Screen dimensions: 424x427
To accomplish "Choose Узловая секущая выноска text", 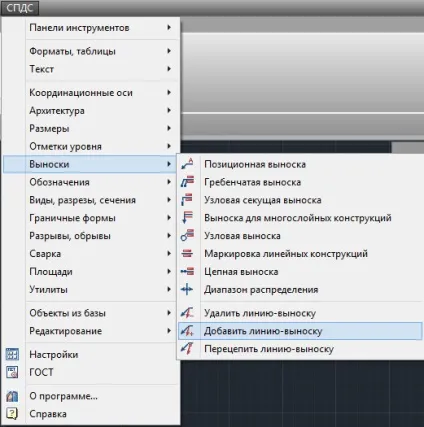I will (263, 200).
